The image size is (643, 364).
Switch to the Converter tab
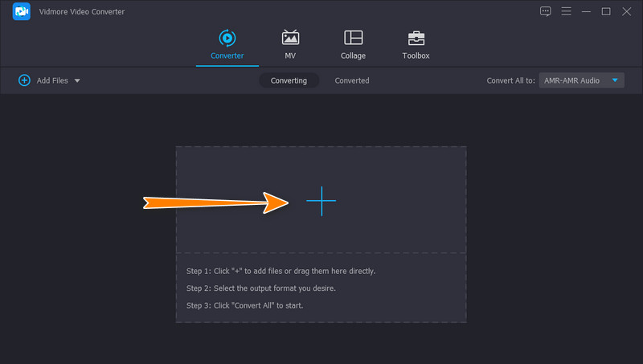tap(227, 44)
